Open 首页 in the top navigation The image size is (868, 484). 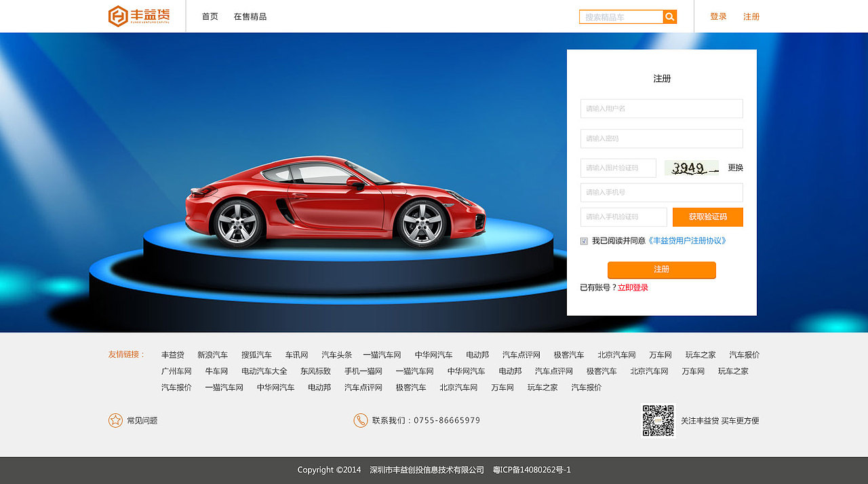click(209, 16)
